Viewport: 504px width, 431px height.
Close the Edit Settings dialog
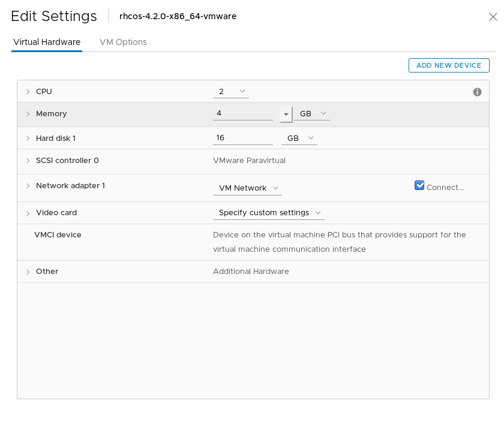pos(493,17)
